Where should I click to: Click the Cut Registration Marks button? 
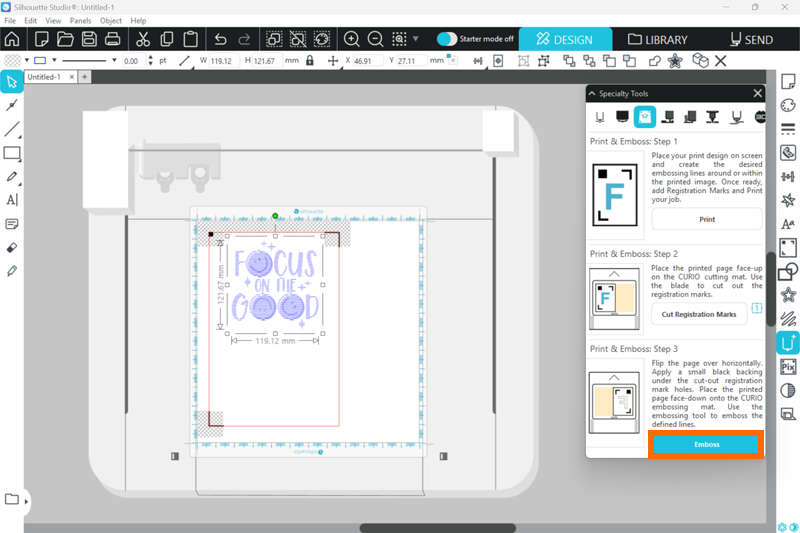pos(699,314)
